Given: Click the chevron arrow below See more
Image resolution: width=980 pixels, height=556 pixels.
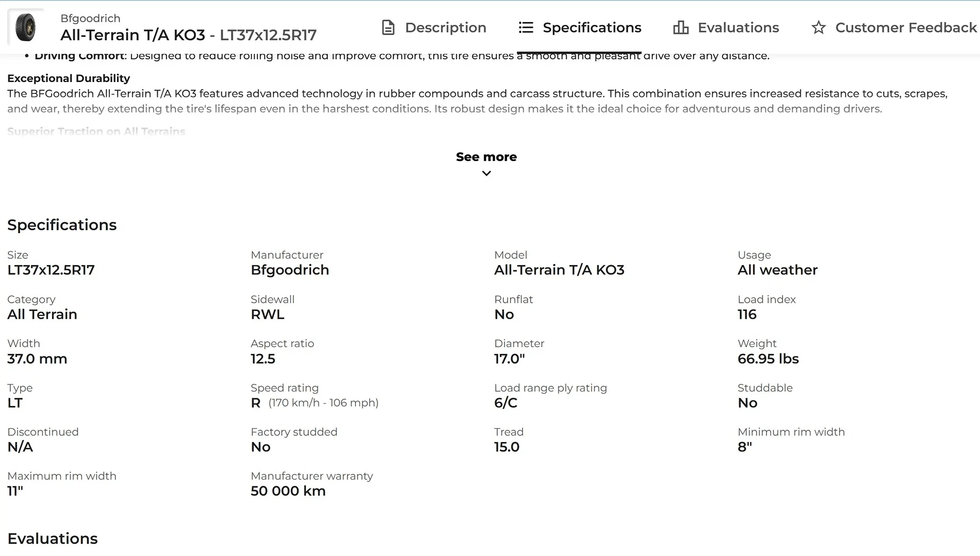Looking at the screenshot, I should coord(486,173).
